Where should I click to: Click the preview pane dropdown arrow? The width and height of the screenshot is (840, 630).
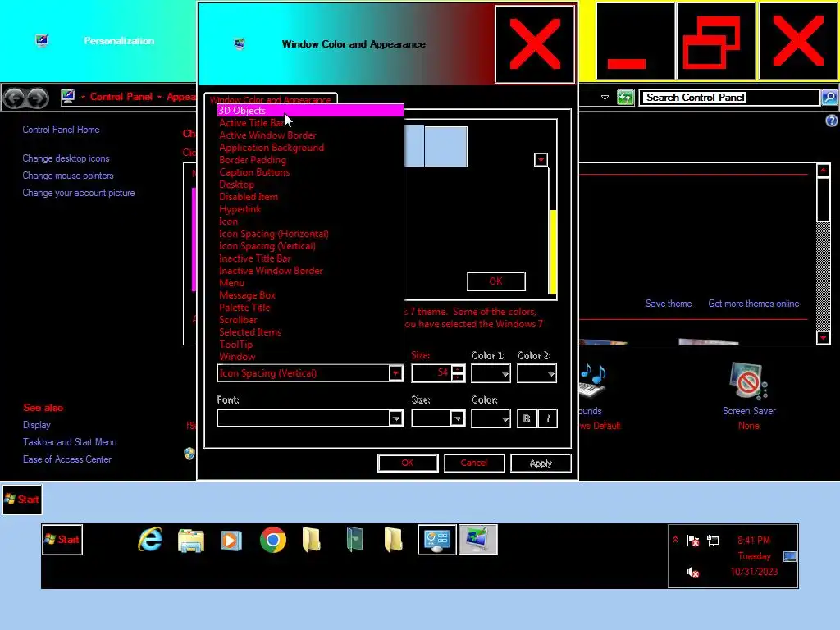(x=541, y=160)
